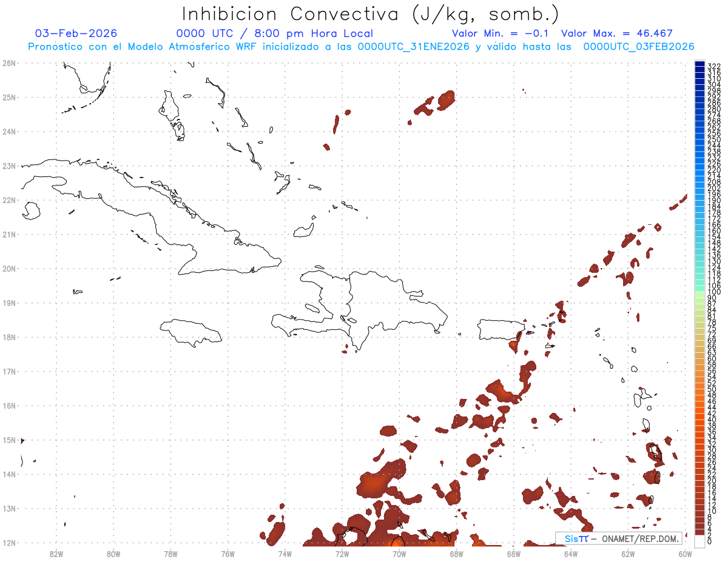This screenshot has height=562, width=728.
Task: Click the colorbar label "0"
Action: click(x=710, y=541)
